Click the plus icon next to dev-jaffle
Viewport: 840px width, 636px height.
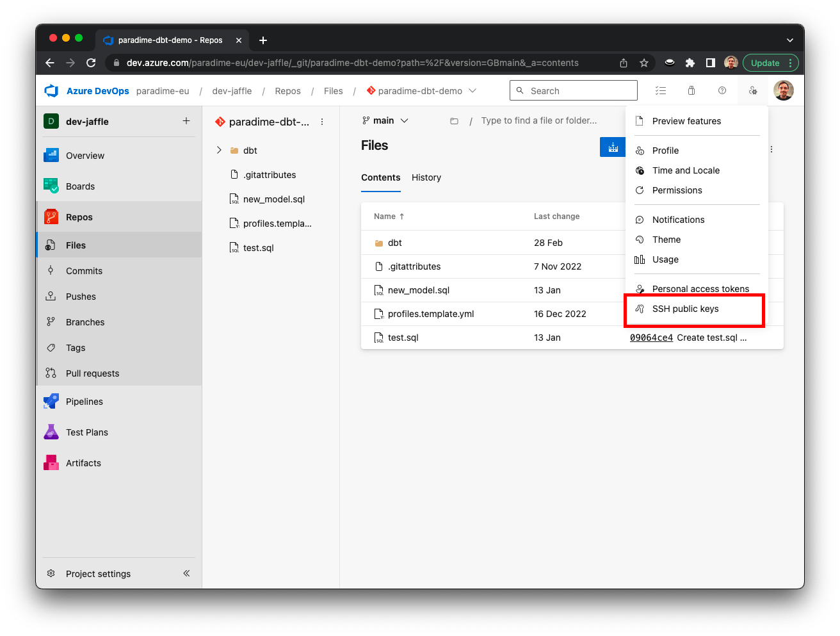click(x=186, y=121)
